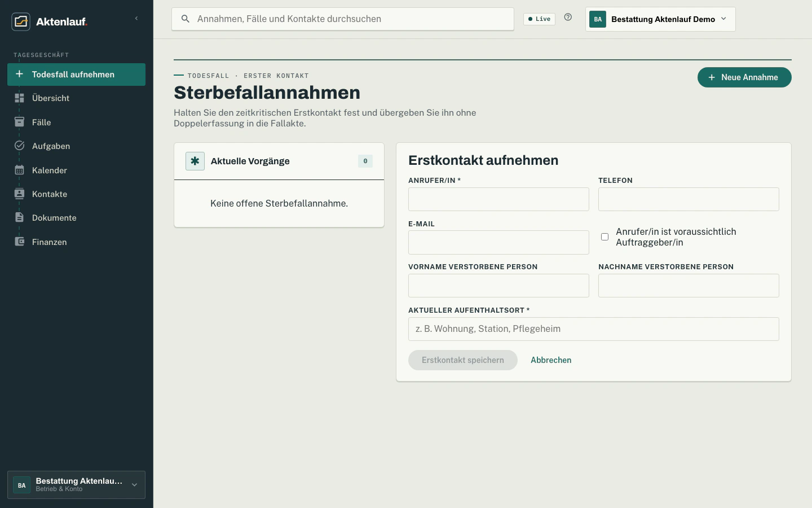Select Finanzen in the sidebar
Image resolution: width=812 pixels, height=508 pixels.
76,242
